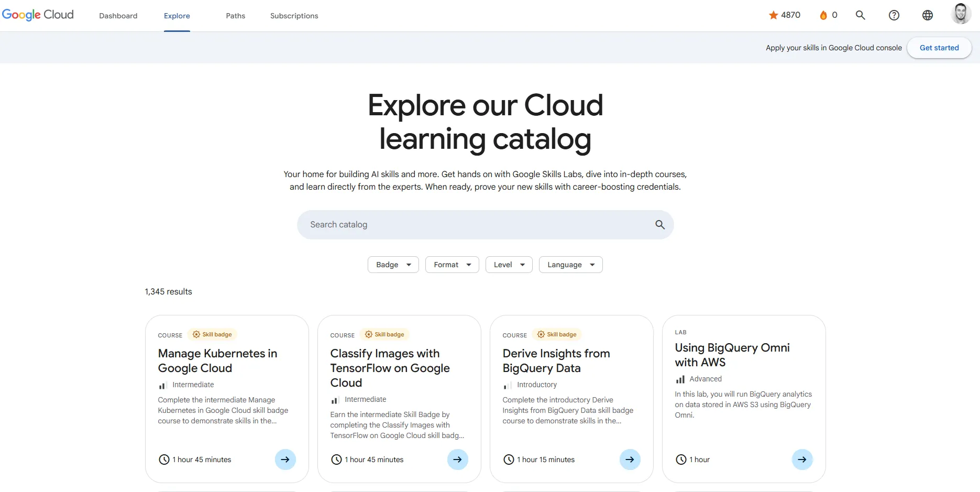Open search from the top navigation magnifier
Screen dimensions: 980x492
click(x=861, y=15)
